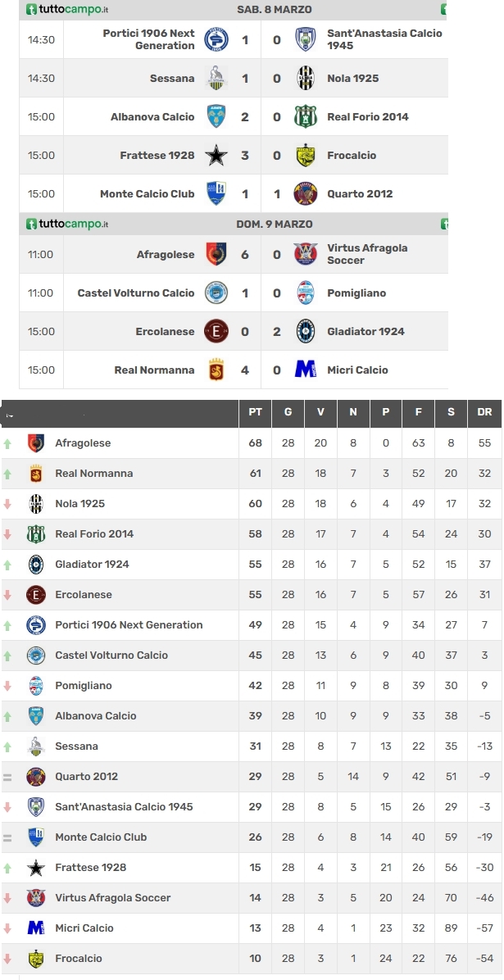Screen dimensions: 504x980
Task: Open the Frattese 1928 black star logo in the results
Action: [216, 155]
